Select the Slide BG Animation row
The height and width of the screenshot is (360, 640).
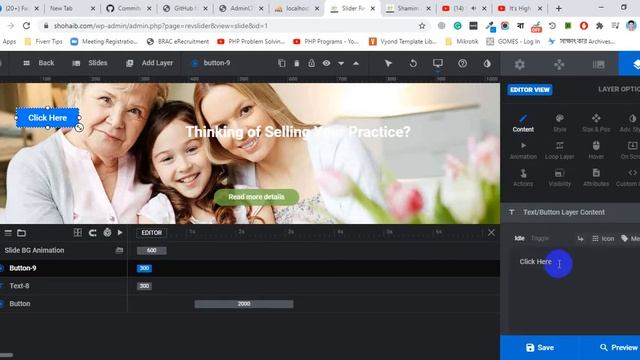[x=63, y=250]
